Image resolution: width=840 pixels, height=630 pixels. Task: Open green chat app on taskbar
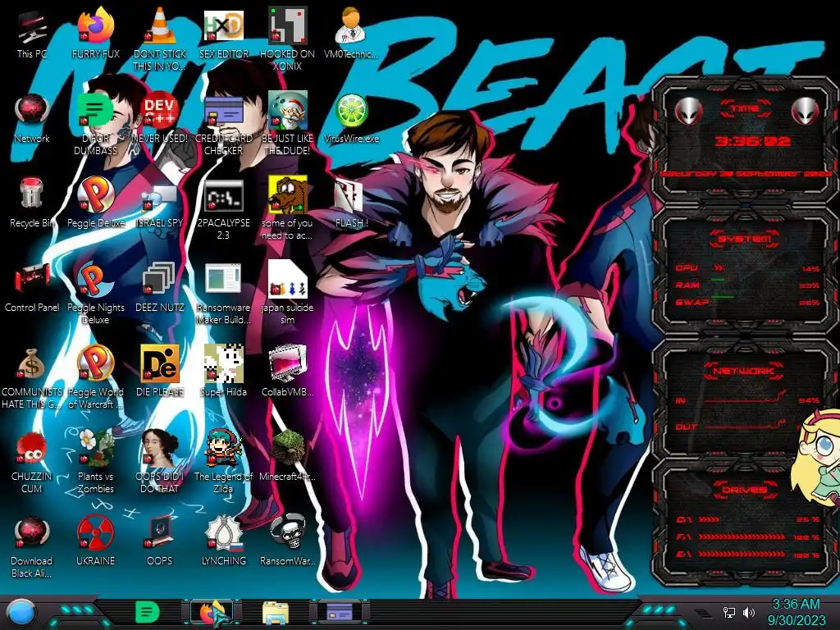[x=148, y=612]
